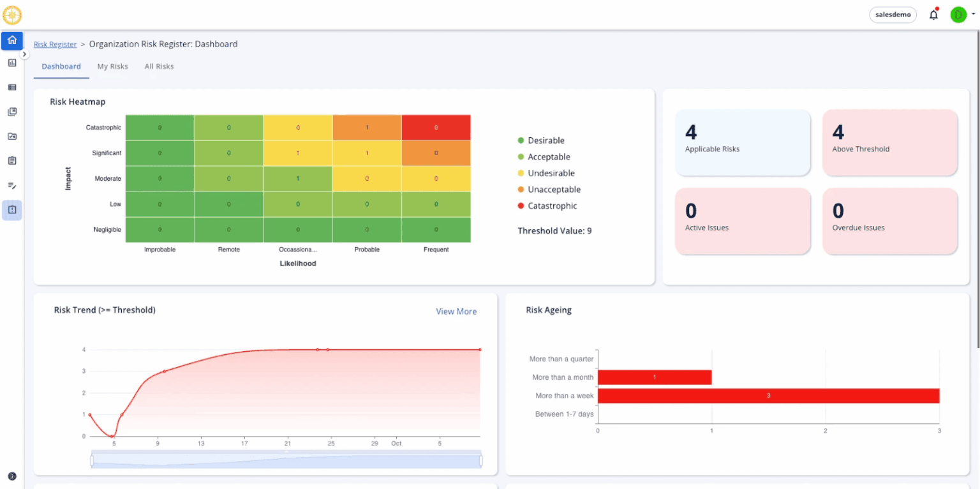This screenshot has width=980, height=489.
Task: Open the edit list sidebar icon
Action: click(12, 185)
